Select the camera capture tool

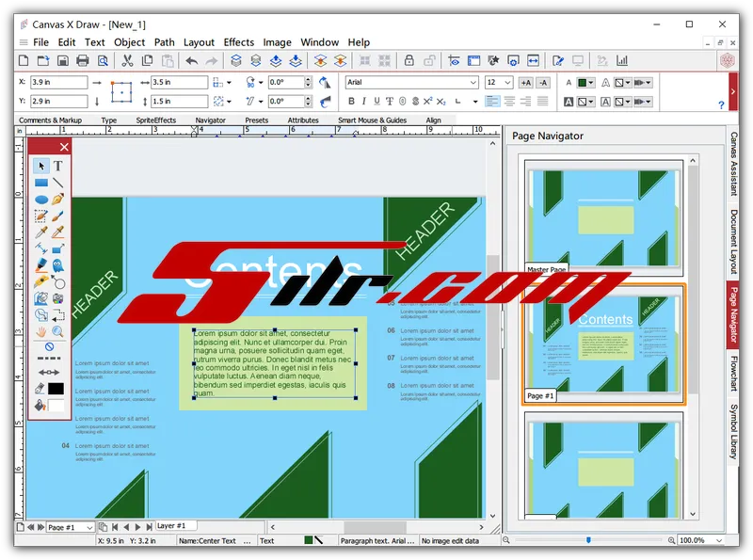[x=57, y=298]
